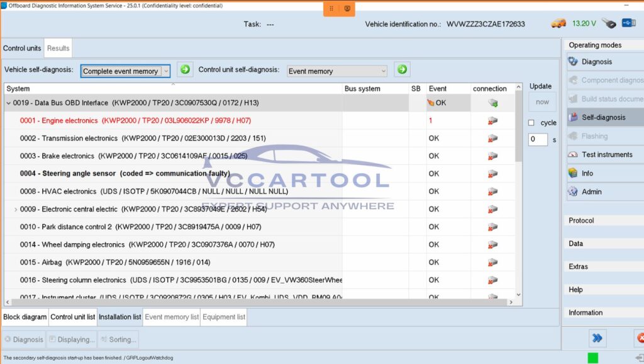The image size is (644, 364).
Task: Click the blue double-arrow continue icon
Action: coord(597,338)
